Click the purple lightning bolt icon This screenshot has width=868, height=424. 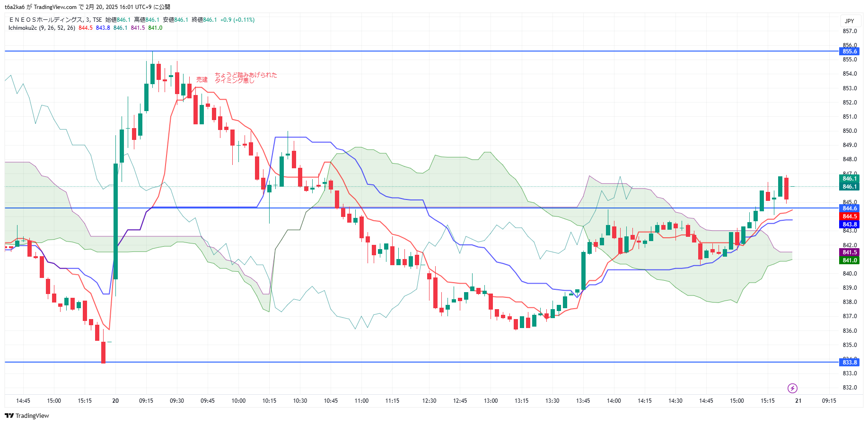[792, 389]
